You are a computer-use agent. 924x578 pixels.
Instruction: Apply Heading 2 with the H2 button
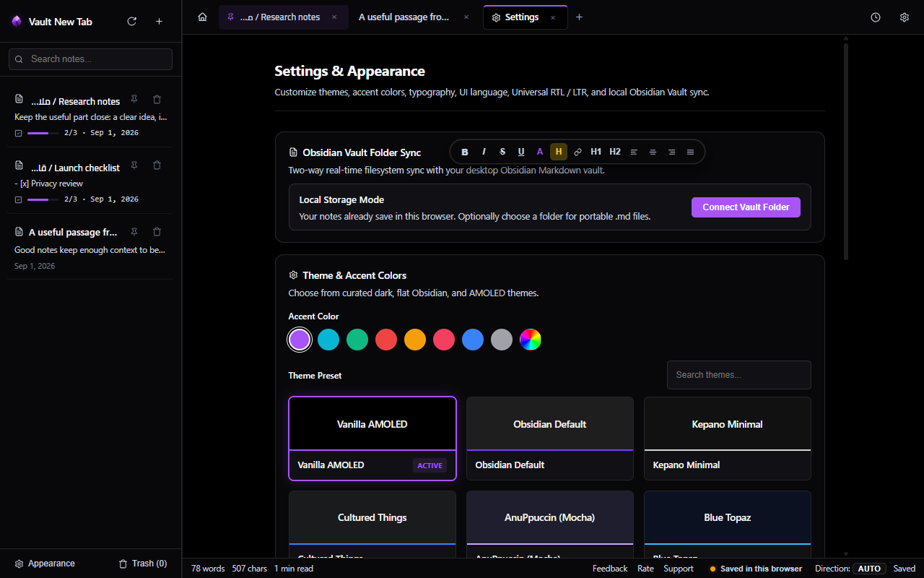(615, 152)
